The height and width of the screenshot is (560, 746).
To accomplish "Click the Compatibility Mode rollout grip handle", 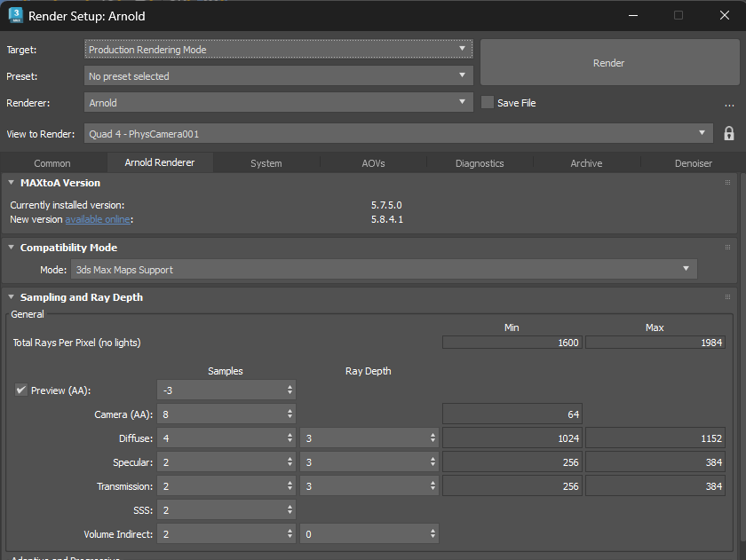I will (x=727, y=248).
